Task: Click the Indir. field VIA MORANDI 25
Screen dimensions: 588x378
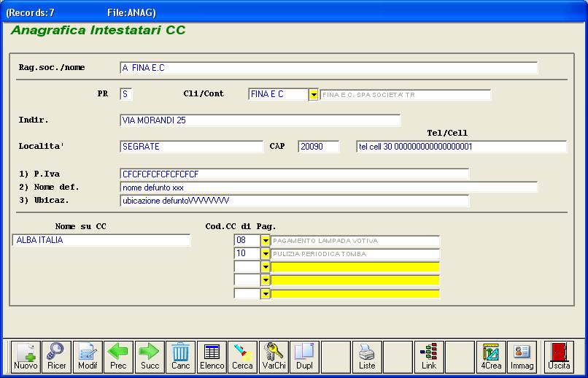Action: [260, 120]
